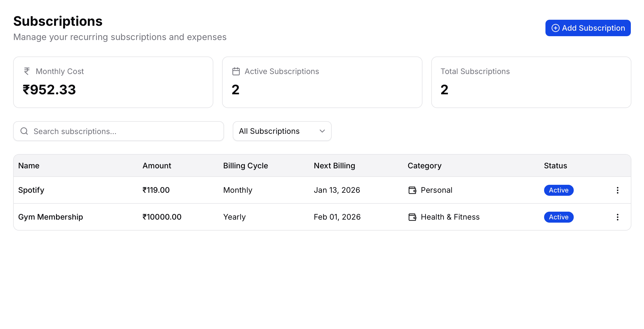Viewport: 644px width, 329px height.
Task: Click the wallet icon next to Health & Fitness
Action: 412,217
